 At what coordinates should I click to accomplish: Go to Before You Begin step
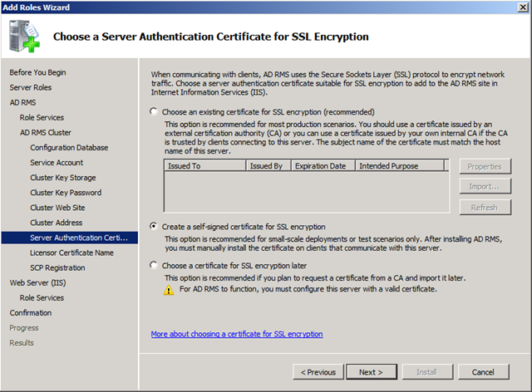click(x=37, y=72)
